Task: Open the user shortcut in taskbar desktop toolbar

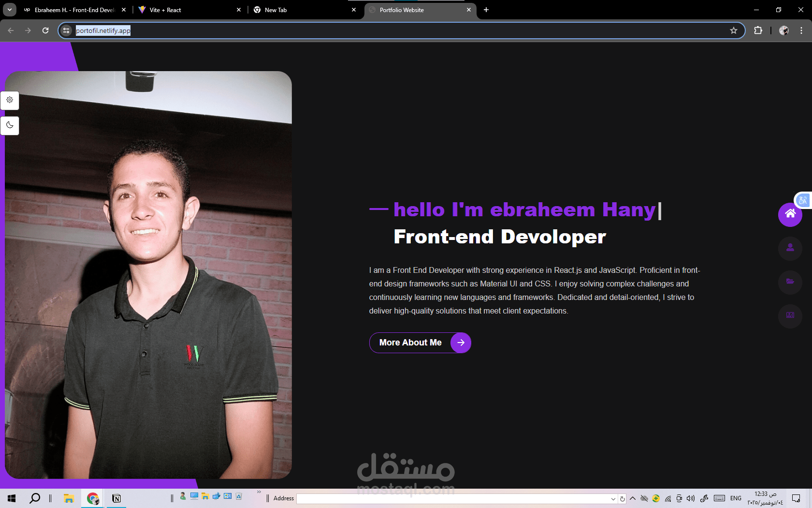Action: [183, 496]
